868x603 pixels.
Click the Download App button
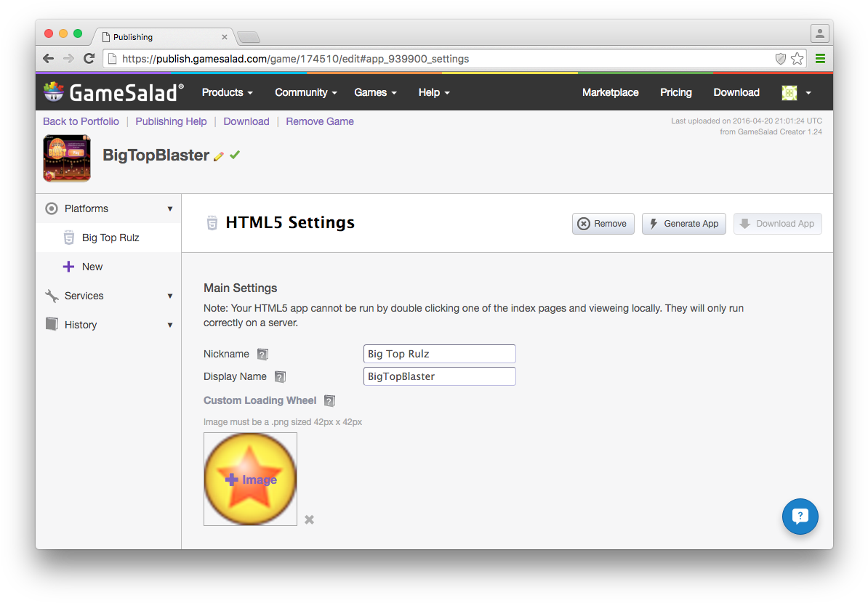(777, 224)
